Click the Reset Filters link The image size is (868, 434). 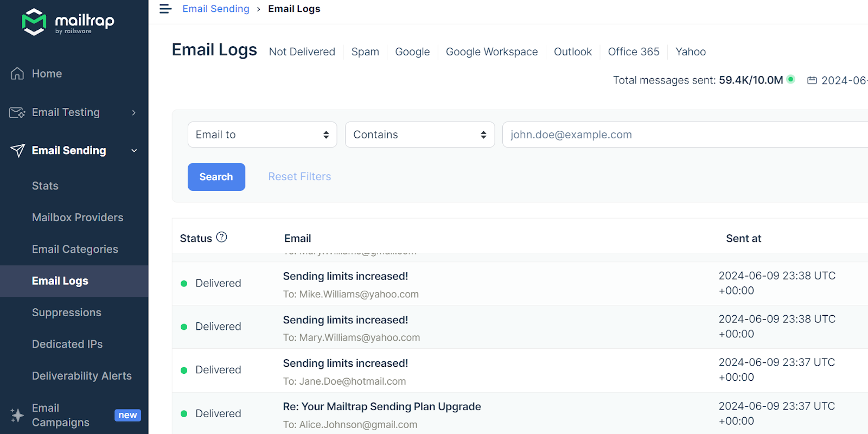(299, 176)
